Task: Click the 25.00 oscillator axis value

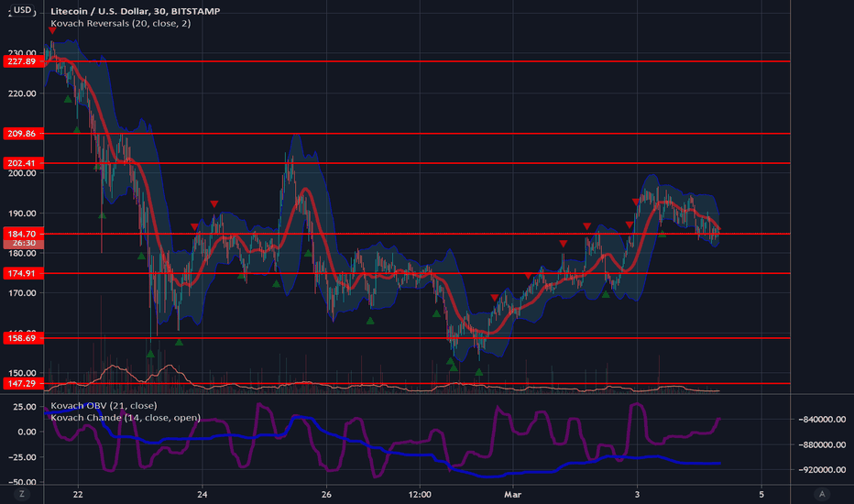Action: click(24, 407)
